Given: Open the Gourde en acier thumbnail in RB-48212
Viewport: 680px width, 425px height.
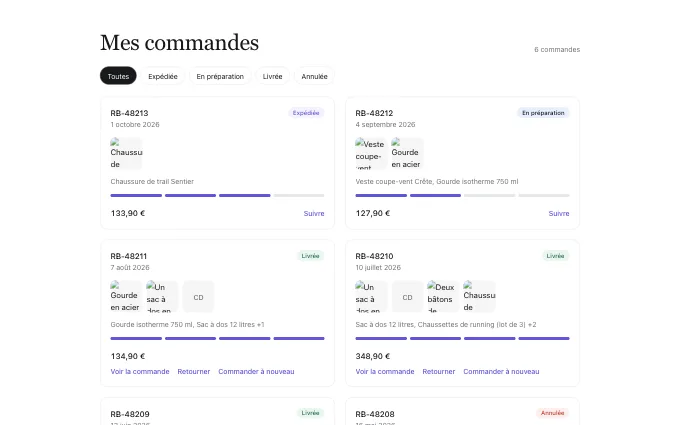Looking at the screenshot, I should tap(407, 153).
